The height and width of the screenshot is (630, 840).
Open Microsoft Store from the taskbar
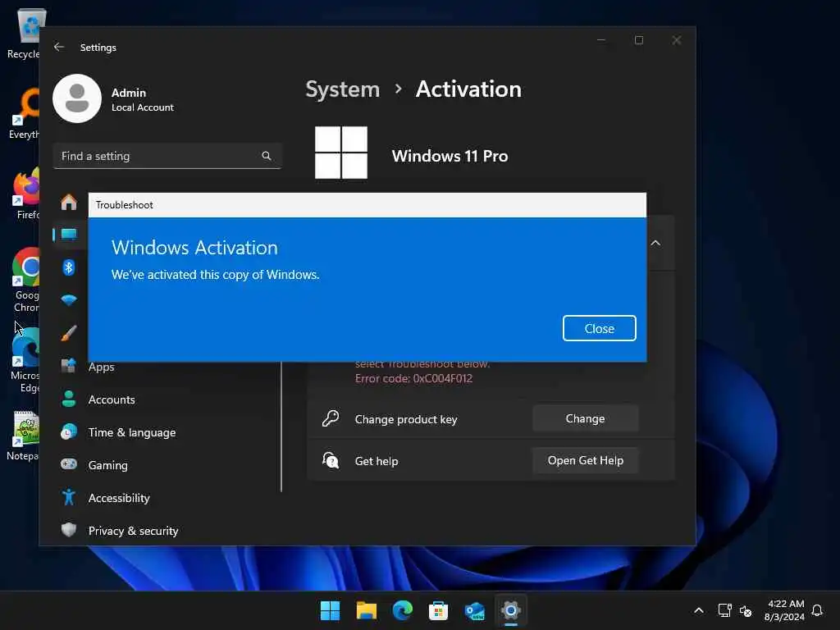[x=438, y=610]
